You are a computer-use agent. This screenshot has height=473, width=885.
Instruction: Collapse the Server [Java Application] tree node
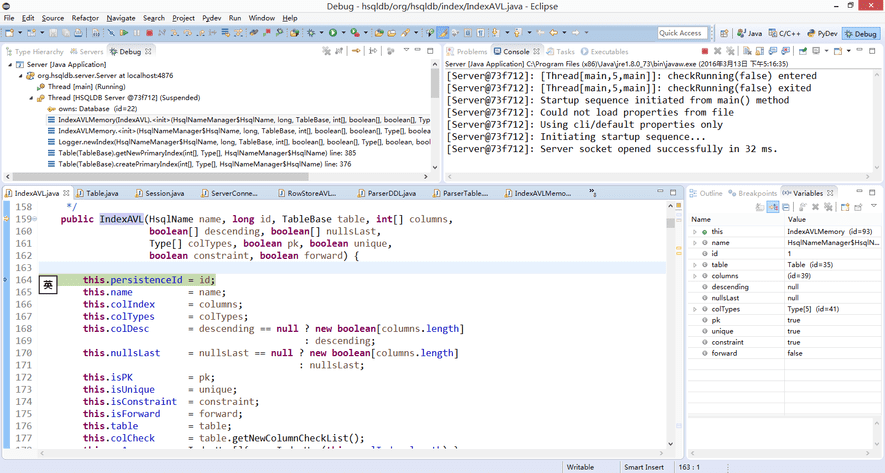click(11, 65)
